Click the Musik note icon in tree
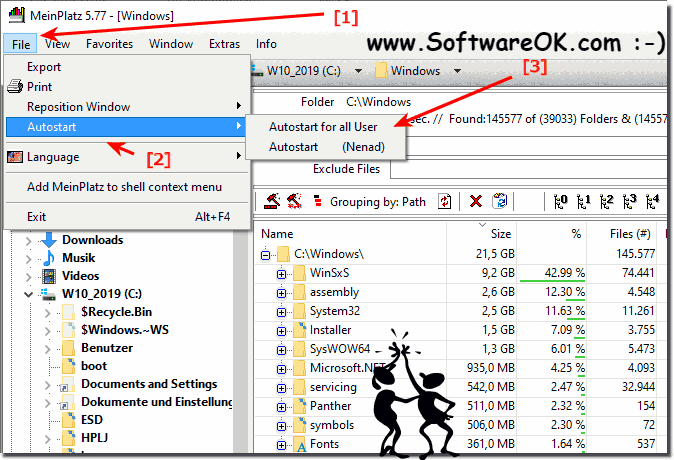The height and width of the screenshot is (460, 674). (x=49, y=258)
